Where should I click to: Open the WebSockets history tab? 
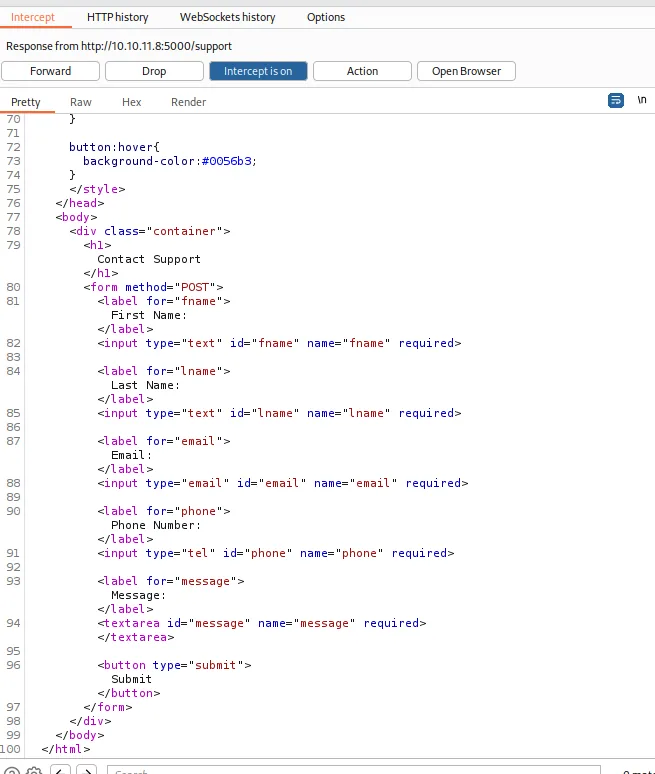click(228, 17)
